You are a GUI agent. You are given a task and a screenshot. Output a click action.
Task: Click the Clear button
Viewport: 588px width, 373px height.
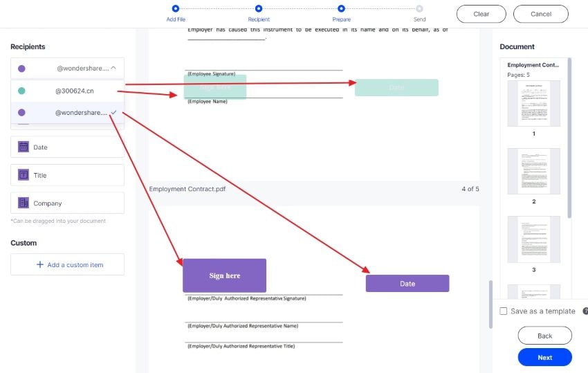tap(481, 14)
